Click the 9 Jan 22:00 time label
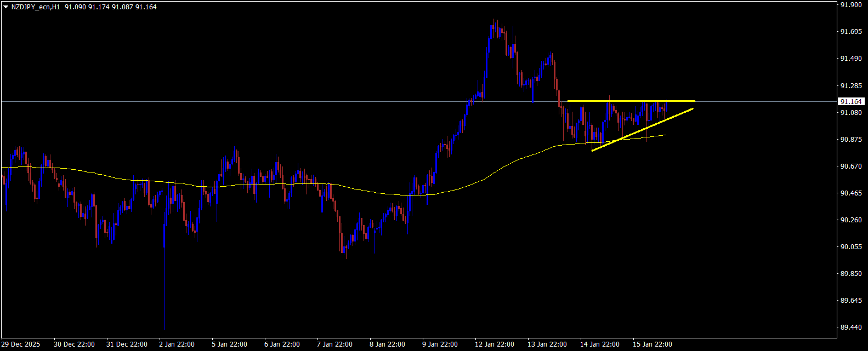Screen dimensions: 868x351 tap(440, 344)
